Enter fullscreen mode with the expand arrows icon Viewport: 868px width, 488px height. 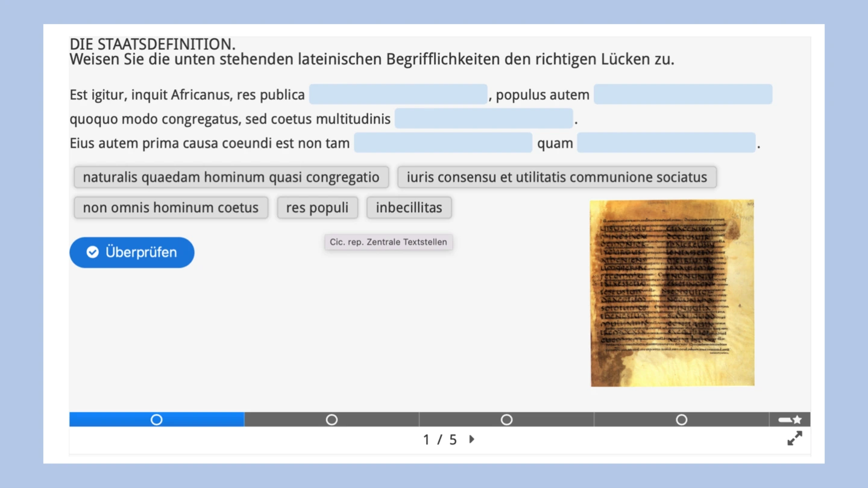(794, 439)
